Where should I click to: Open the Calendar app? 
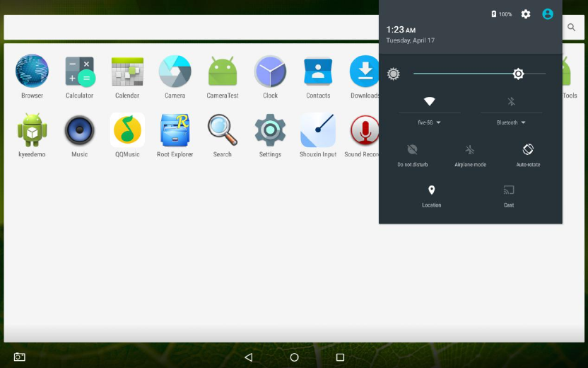click(127, 71)
